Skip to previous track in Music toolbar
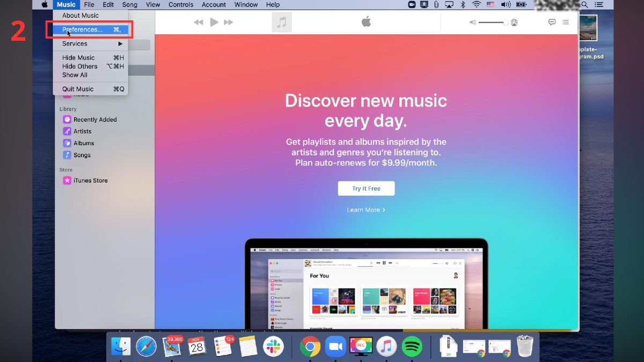644x362 pixels. (199, 23)
